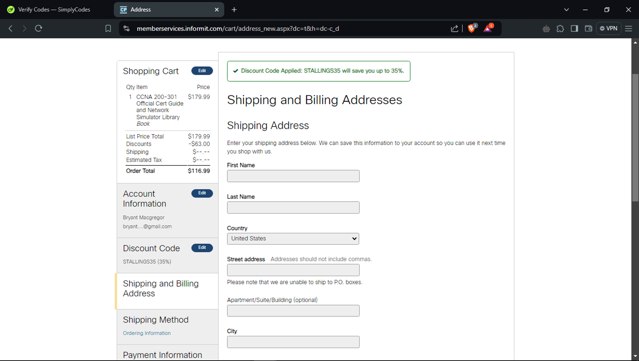Reload the current page
The image size is (639, 361).
point(38,29)
